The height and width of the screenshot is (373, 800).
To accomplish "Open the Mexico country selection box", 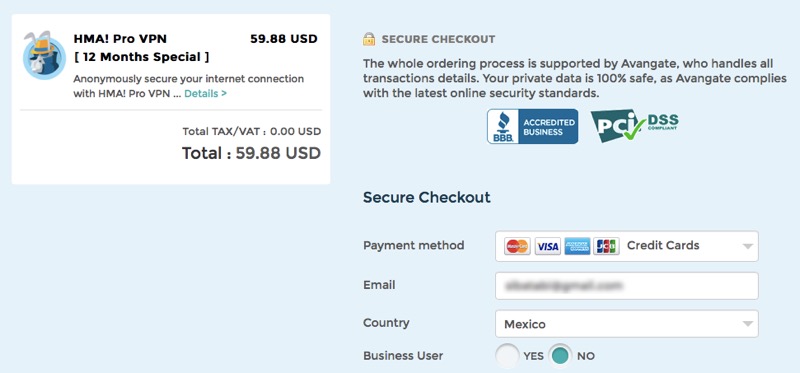I will 627,324.
